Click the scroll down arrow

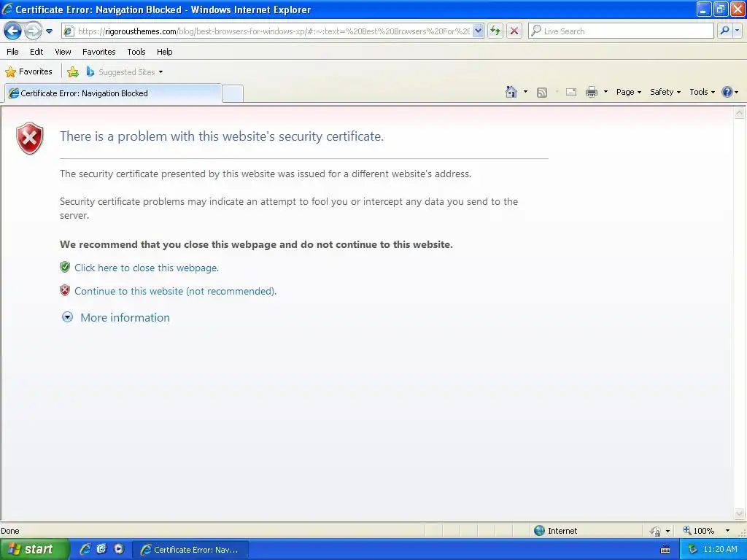tap(740, 513)
